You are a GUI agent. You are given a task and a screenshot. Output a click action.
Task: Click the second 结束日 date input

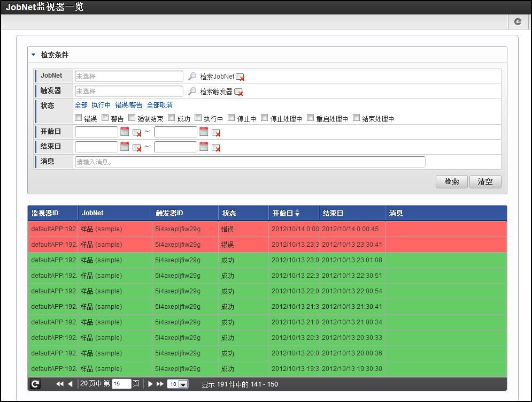pyautogui.click(x=175, y=147)
